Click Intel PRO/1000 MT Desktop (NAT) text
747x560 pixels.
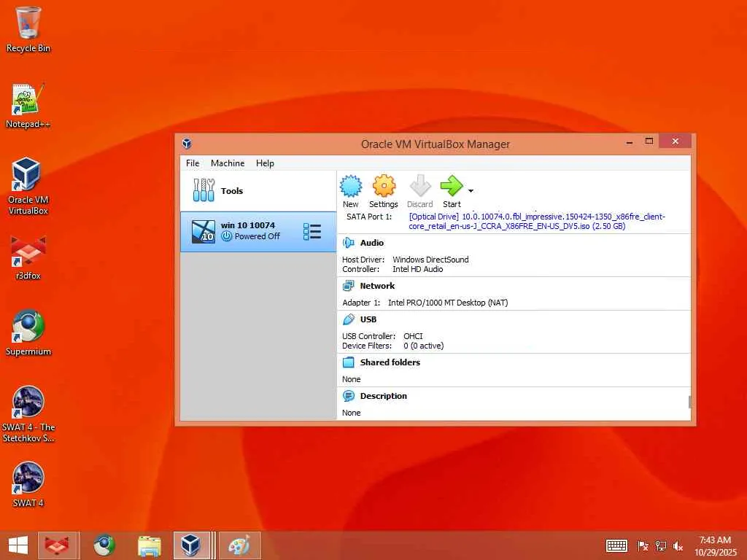(448, 303)
